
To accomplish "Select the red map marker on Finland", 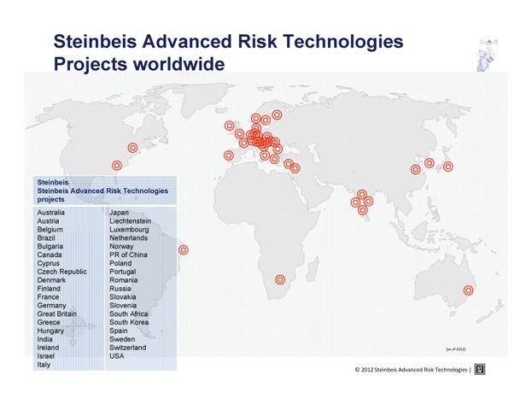I will coord(277,114).
